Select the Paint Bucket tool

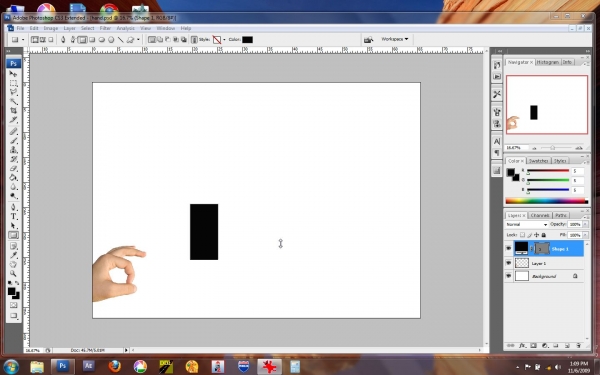click(13, 178)
